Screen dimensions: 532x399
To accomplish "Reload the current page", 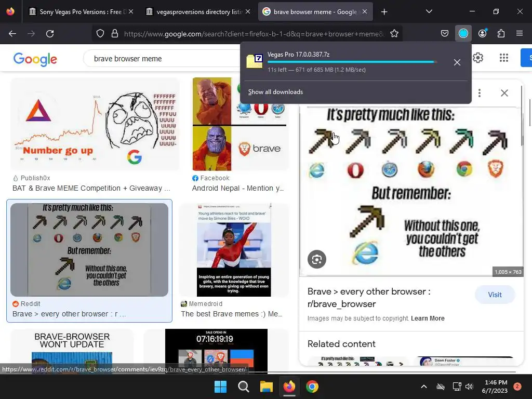I will click(x=50, y=34).
